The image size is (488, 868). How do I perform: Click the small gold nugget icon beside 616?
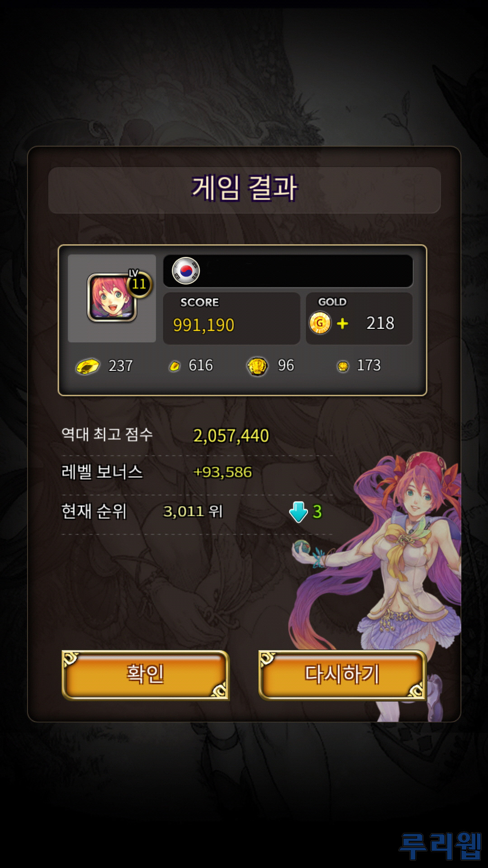[x=174, y=366]
